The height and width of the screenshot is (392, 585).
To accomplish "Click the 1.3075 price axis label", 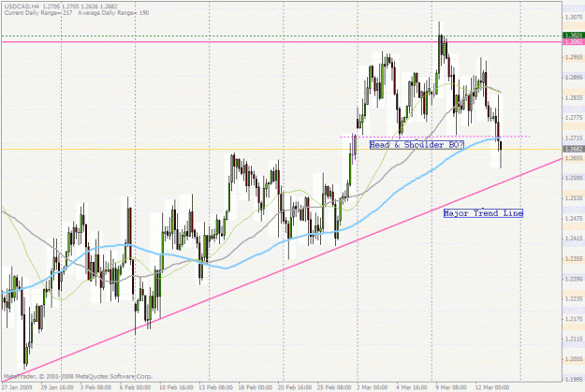I will point(574,17).
